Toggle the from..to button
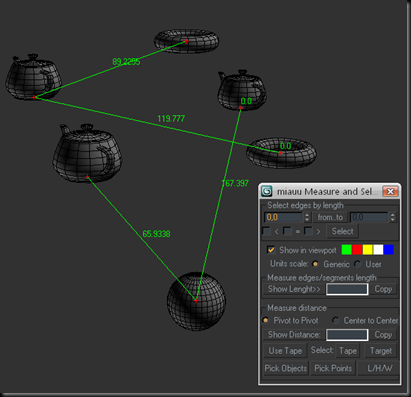411x397 pixels. [330, 217]
